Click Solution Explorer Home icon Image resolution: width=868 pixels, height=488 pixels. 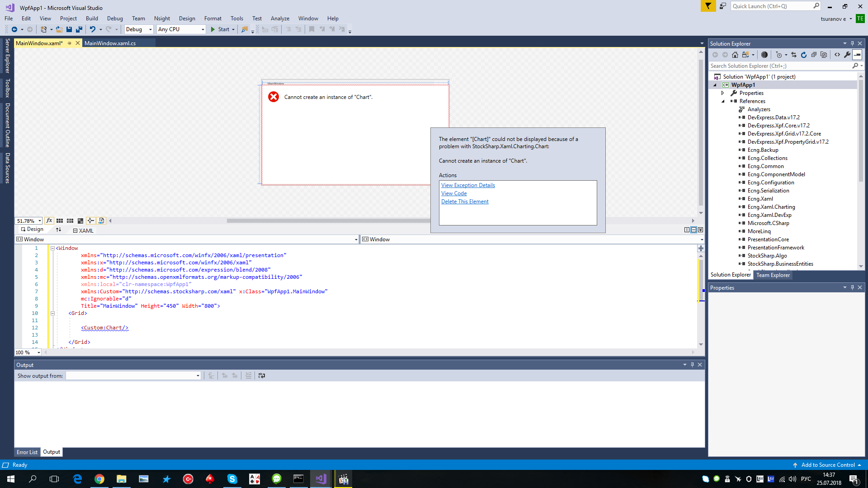coord(735,55)
